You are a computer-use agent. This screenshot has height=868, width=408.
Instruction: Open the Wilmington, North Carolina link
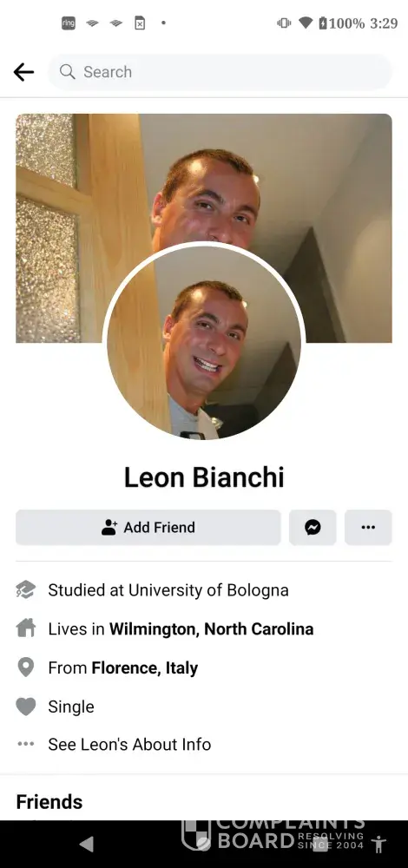212,628
